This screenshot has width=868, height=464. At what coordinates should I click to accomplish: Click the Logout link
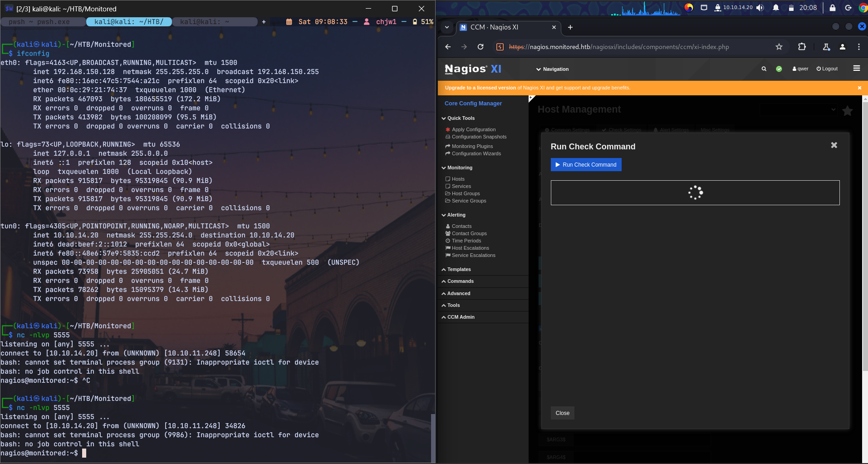(x=827, y=69)
